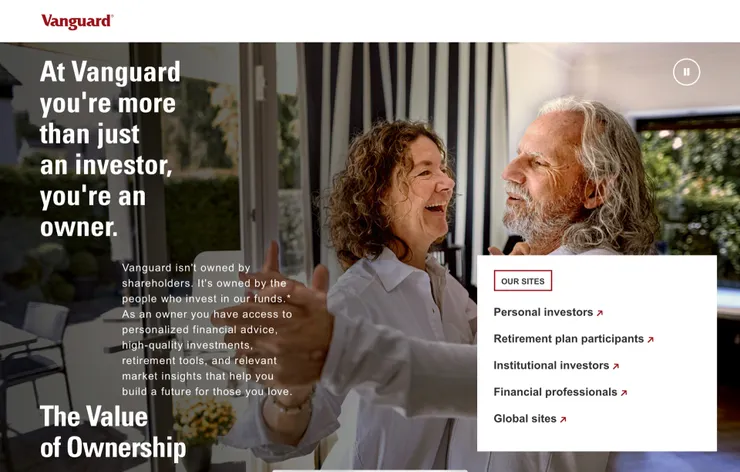
Task: Click the 'you're an owner' headline text
Action: pyautogui.click(x=93, y=211)
